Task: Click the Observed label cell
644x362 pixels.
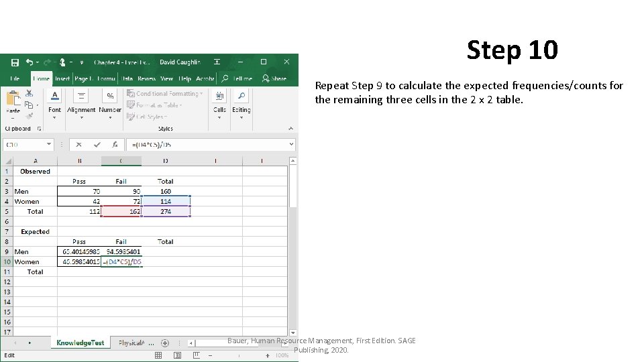Action: pyautogui.click(x=35, y=171)
